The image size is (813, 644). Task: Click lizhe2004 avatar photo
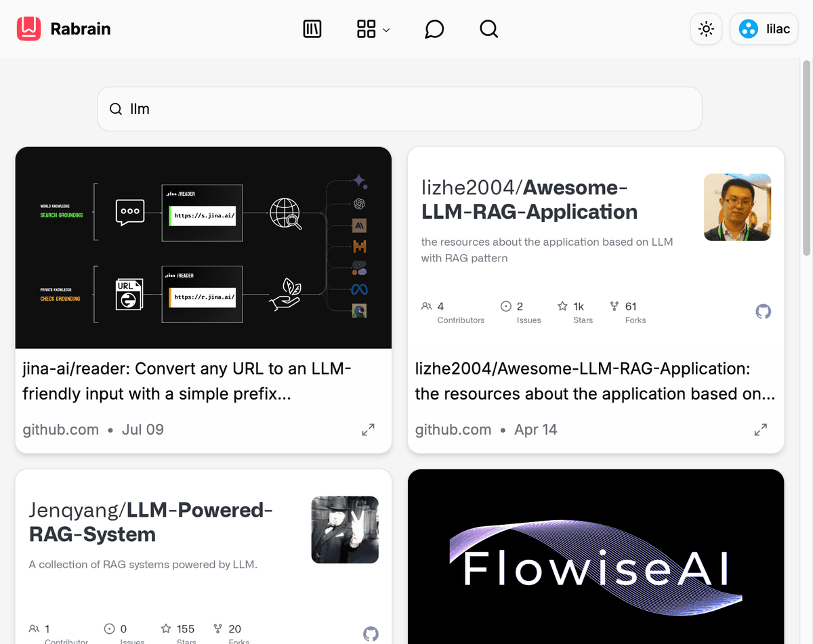(737, 207)
